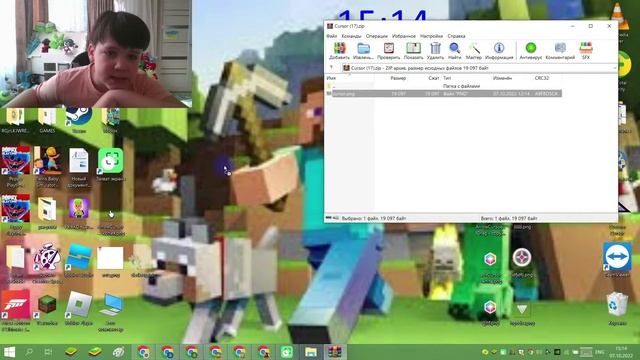The width and height of the screenshot is (640, 360).
Task: Click the Этот компьютер desktop icon
Action: 111,311
